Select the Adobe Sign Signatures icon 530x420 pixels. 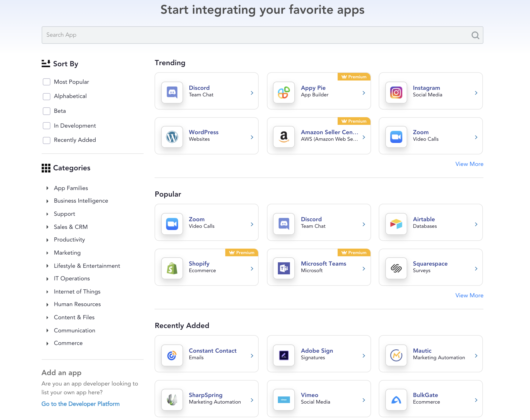pyautogui.click(x=284, y=354)
